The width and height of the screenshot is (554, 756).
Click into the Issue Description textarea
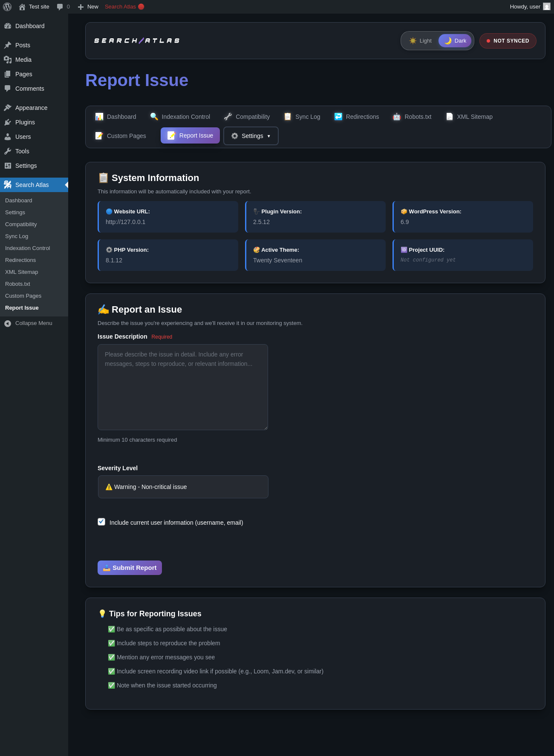point(183,387)
